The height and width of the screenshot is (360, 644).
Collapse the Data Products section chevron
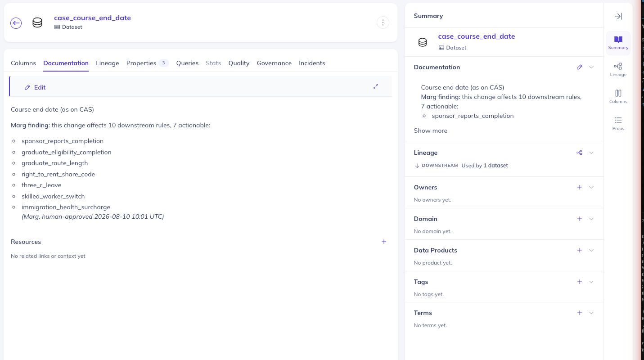click(x=591, y=250)
